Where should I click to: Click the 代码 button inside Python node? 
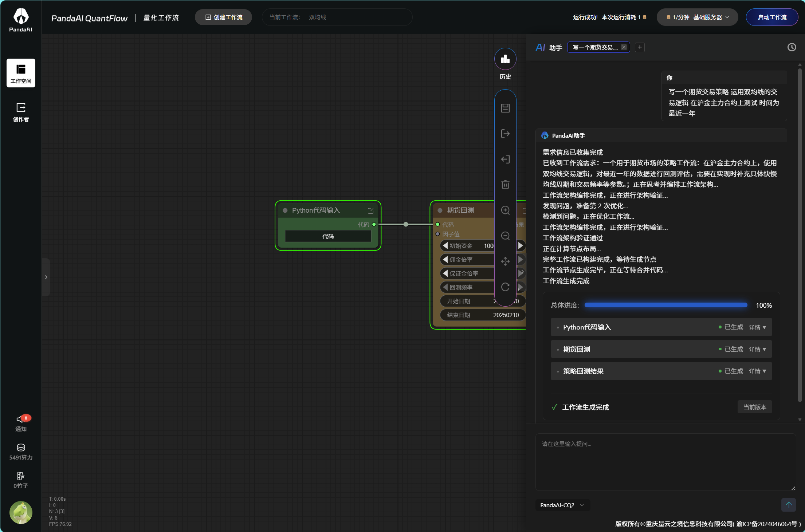(x=328, y=236)
